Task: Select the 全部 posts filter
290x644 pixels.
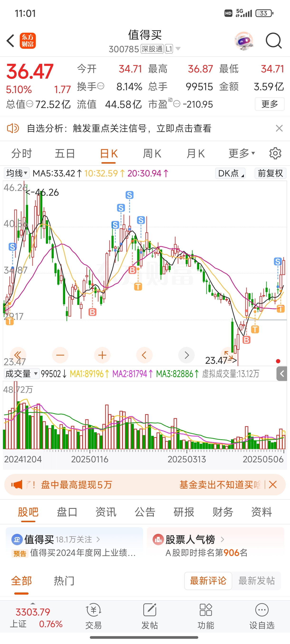Action: pos(21,581)
